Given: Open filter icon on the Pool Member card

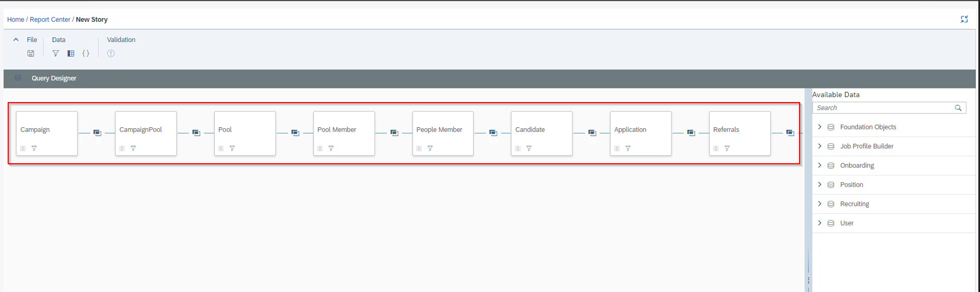Looking at the screenshot, I should pos(331,148).
